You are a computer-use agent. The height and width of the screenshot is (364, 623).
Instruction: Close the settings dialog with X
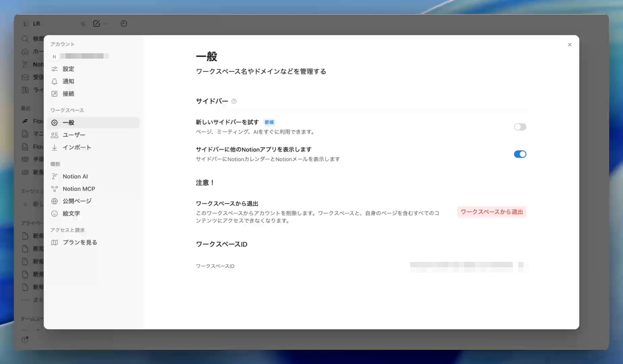click(569, 44)
